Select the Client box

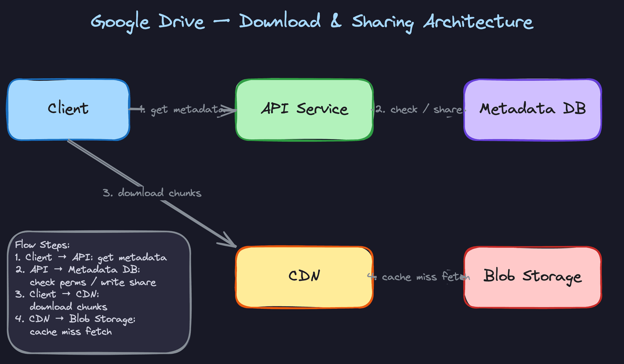(68, 109)
